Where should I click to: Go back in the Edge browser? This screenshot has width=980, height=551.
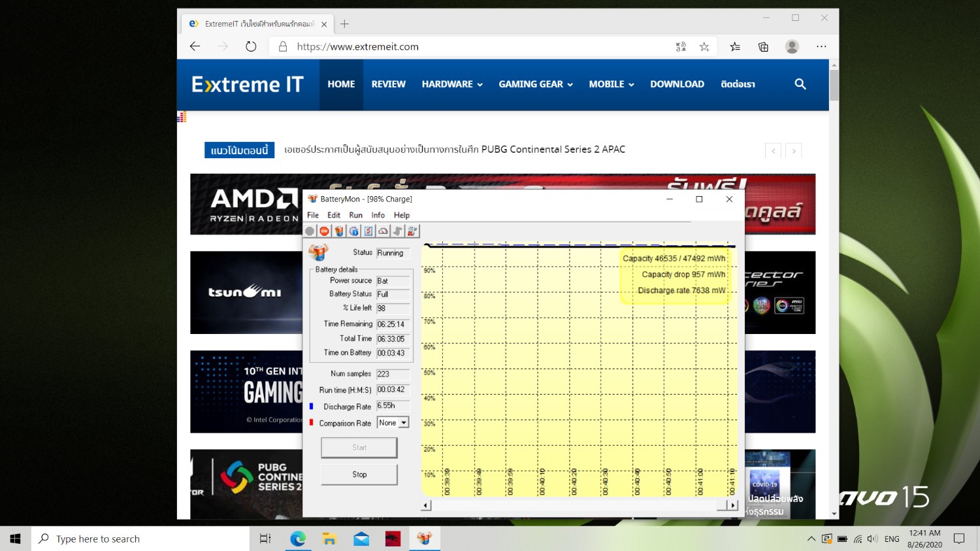pyautogui.click(x=195, y=46)
